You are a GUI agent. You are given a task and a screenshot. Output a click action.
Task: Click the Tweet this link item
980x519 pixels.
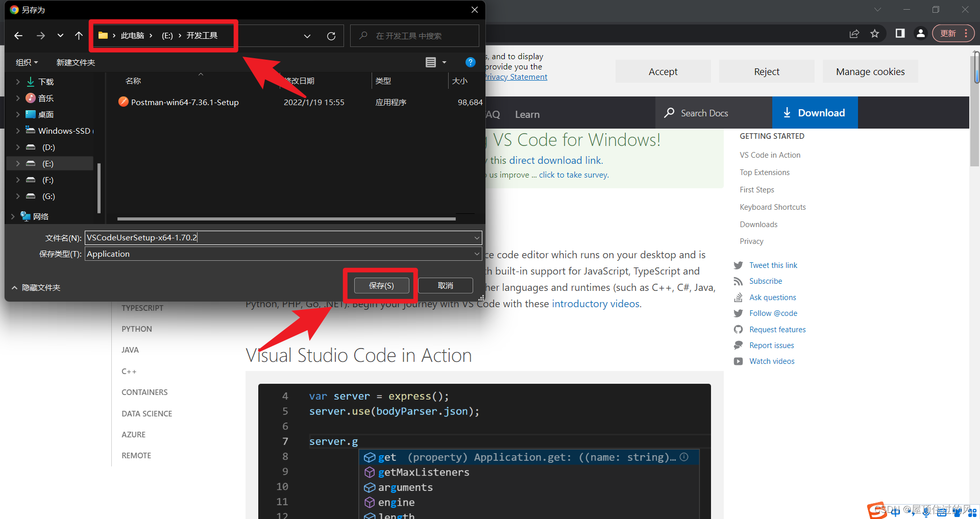point(773,265)
